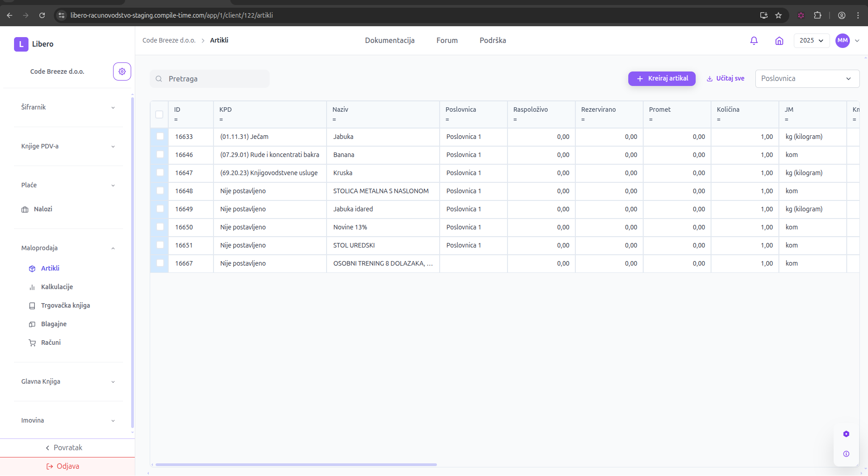Image resolution: width=868 pixels, height=476 pixels.
Task: Click the Učitaj sve link
Action: click(726, 79)
